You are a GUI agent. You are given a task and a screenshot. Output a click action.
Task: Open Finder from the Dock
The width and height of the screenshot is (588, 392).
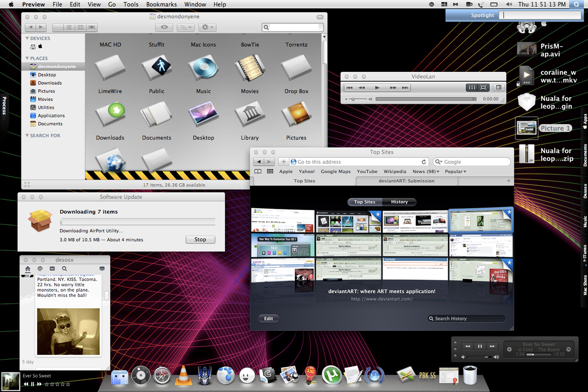click(x=120, y=376)
